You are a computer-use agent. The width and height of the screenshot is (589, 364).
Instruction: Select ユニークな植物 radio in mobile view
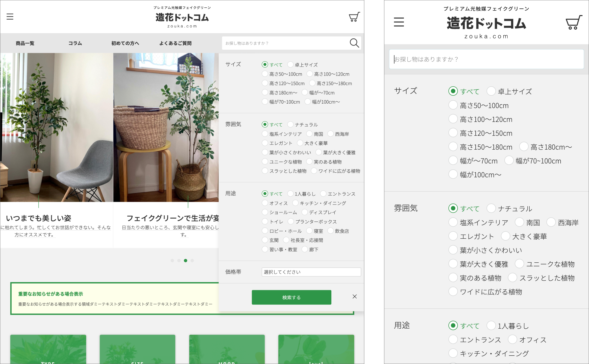pos(519,264)
